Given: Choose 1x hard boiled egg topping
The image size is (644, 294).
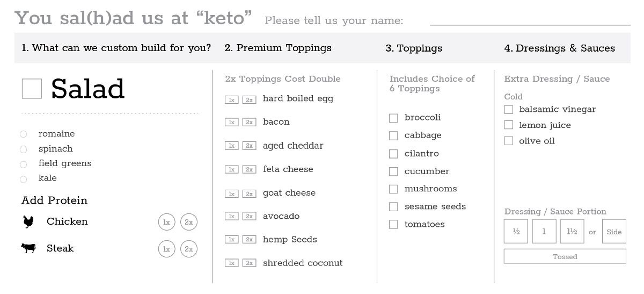Looking at the screenshot, I should click(x=231, y=99).
